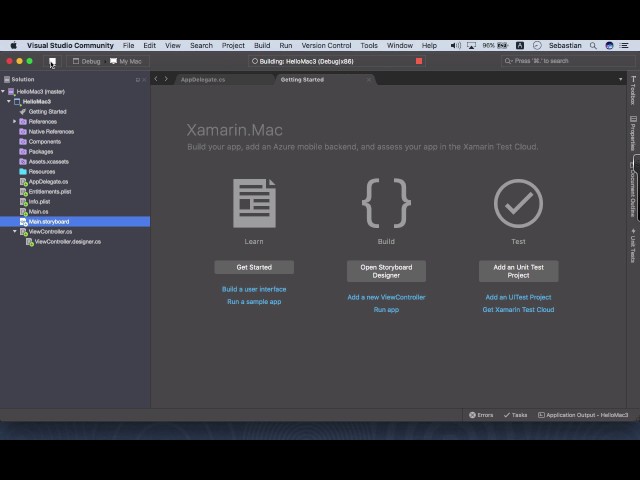Screen dimensions: 640x480
Task: Open the Run a sample app link
Action: pyautogui.click(x=254, y=302)
